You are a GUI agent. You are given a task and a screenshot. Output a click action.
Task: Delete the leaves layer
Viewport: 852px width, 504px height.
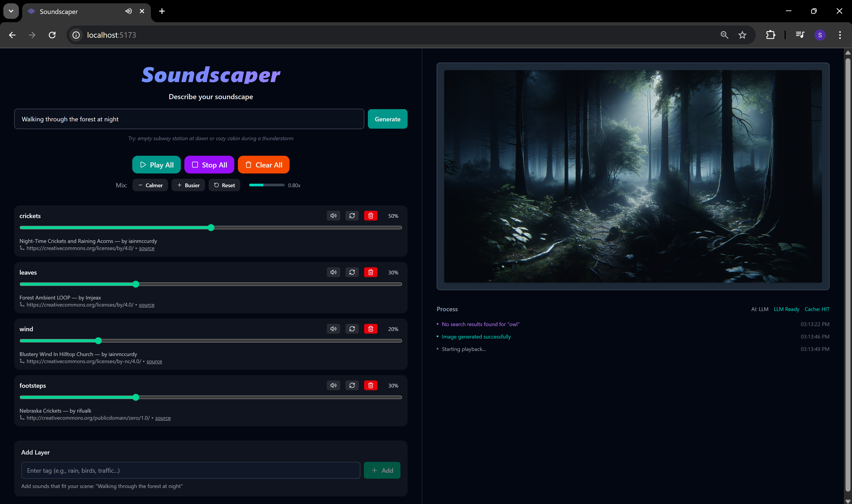click(x=371, y=272)
